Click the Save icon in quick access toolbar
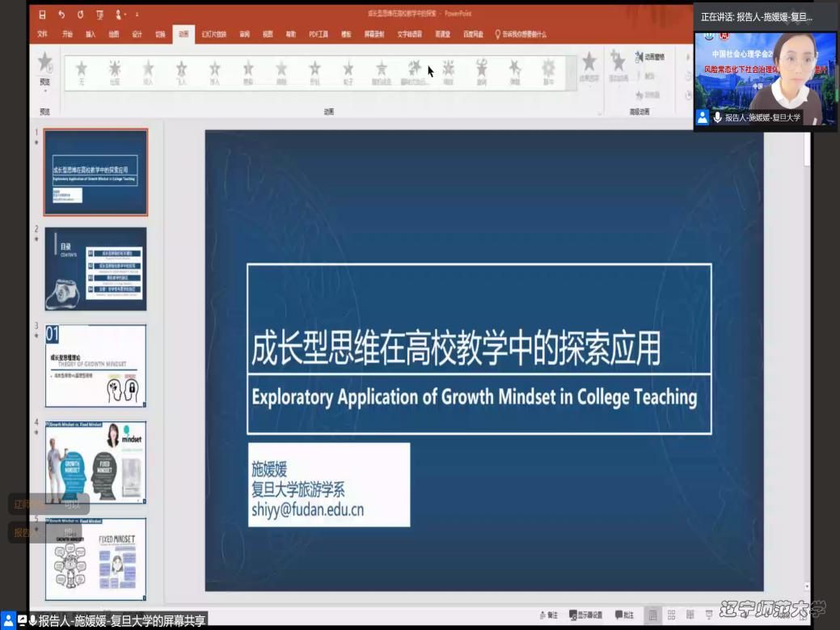Image resolution: width=840 pixels, height=630 pixels. coord(44,15)
